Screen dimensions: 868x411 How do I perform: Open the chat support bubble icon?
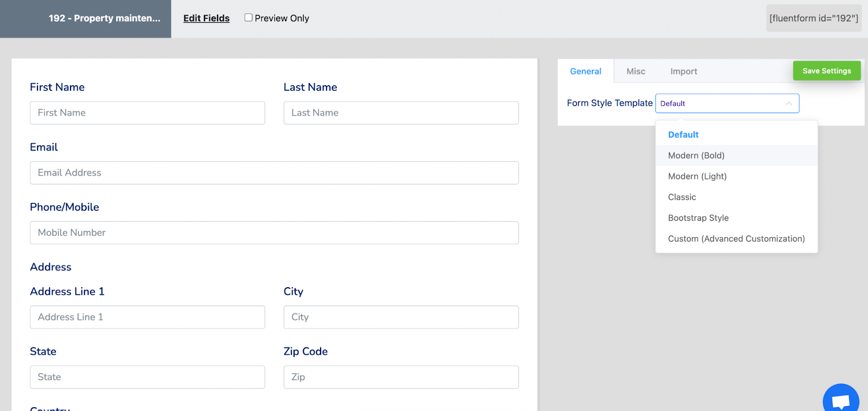(x=840, y=401)
